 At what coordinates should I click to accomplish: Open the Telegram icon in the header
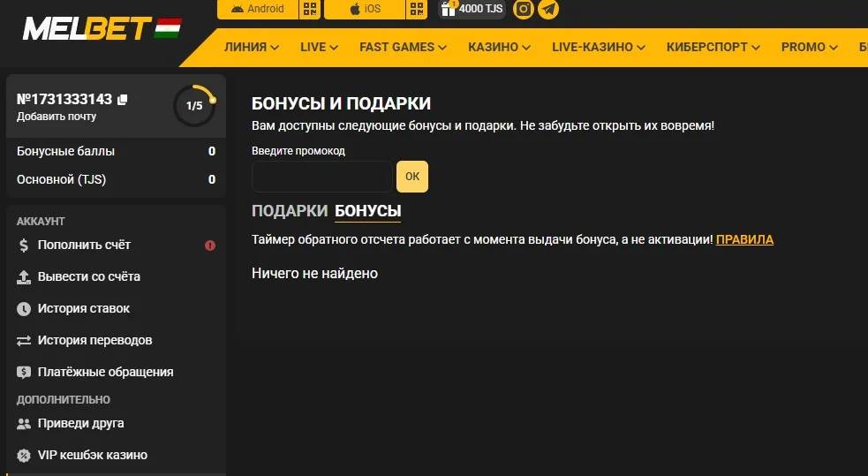click(548, 9)
